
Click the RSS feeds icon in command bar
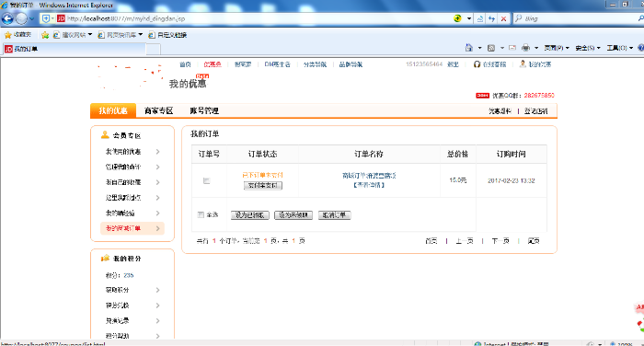coord(490,48)
